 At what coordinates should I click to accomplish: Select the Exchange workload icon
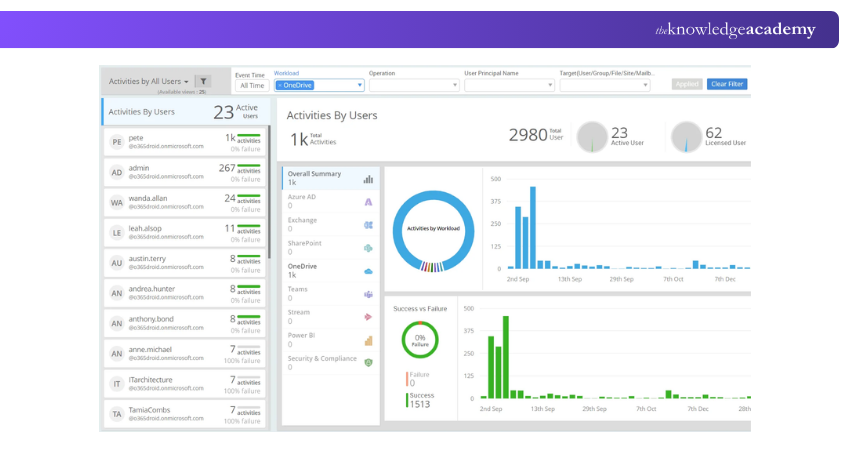(368, 225)
